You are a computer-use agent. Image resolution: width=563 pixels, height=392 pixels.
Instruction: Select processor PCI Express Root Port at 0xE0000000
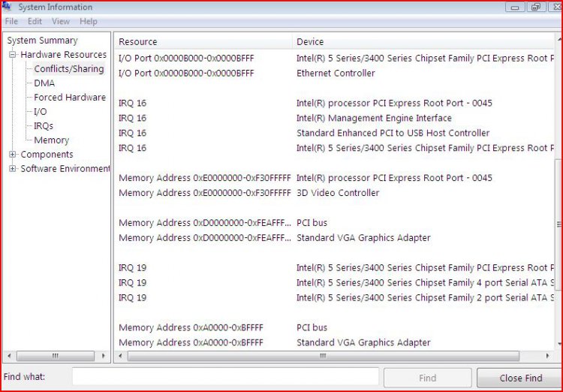coord(336,178)
